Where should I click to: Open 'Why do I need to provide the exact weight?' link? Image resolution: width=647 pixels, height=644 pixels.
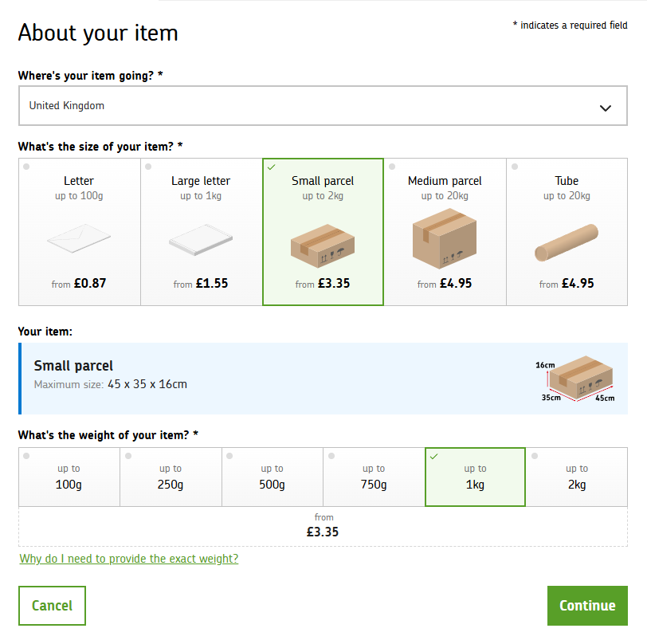pyautogui.click(x=128, y=559)
